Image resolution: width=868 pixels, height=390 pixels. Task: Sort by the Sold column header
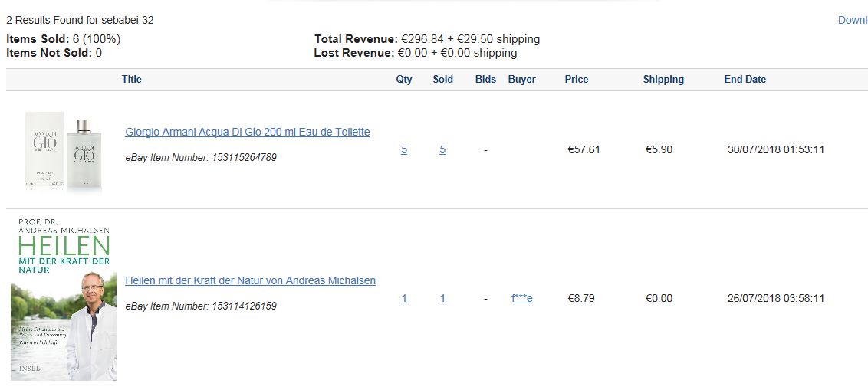point(443,79)
